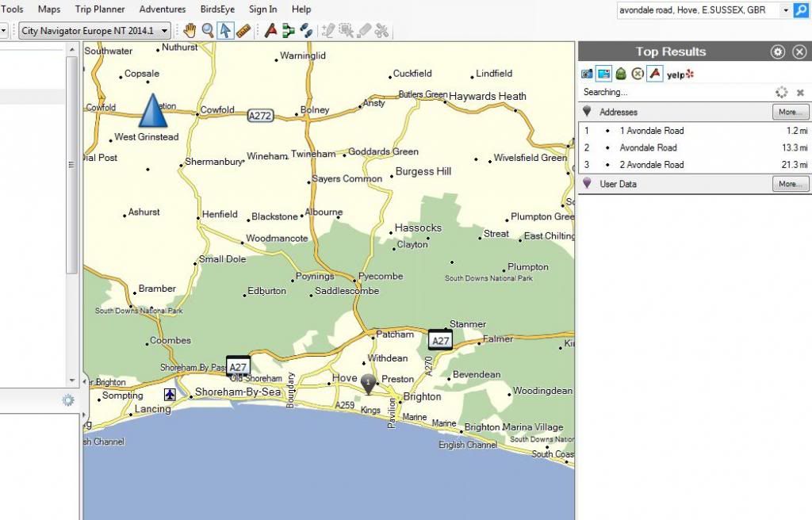Viewport: 812px width, 520px height.
Task: Toggle the Yelp search filter
Action: click(x=680, y=74)
